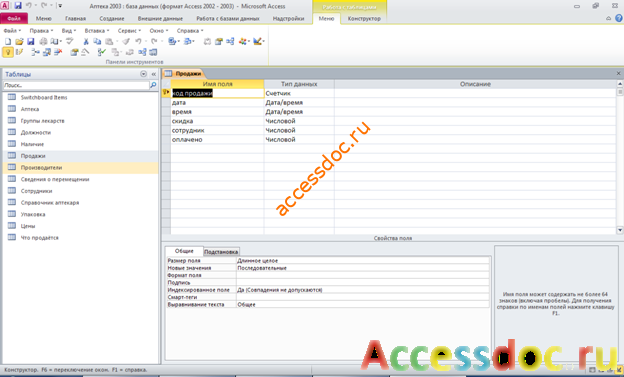Click the сотрудник field name cell

click(x=217, y=130)
